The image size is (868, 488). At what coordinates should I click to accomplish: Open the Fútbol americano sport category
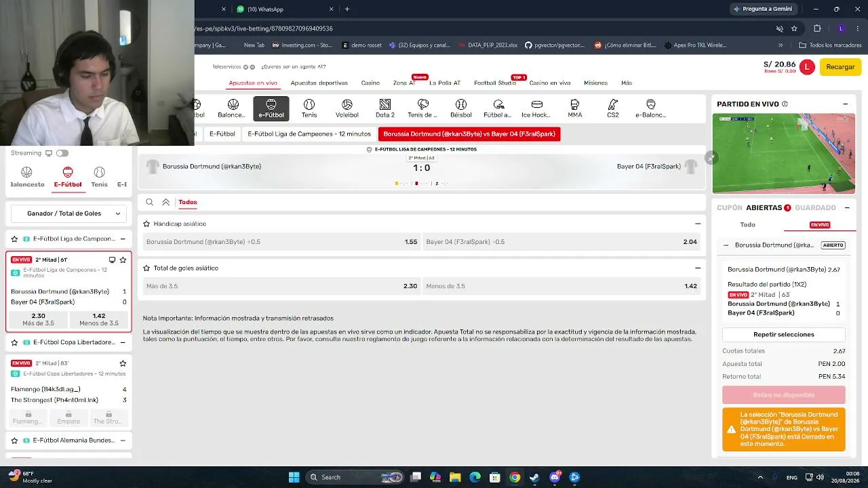pos(498,108)
